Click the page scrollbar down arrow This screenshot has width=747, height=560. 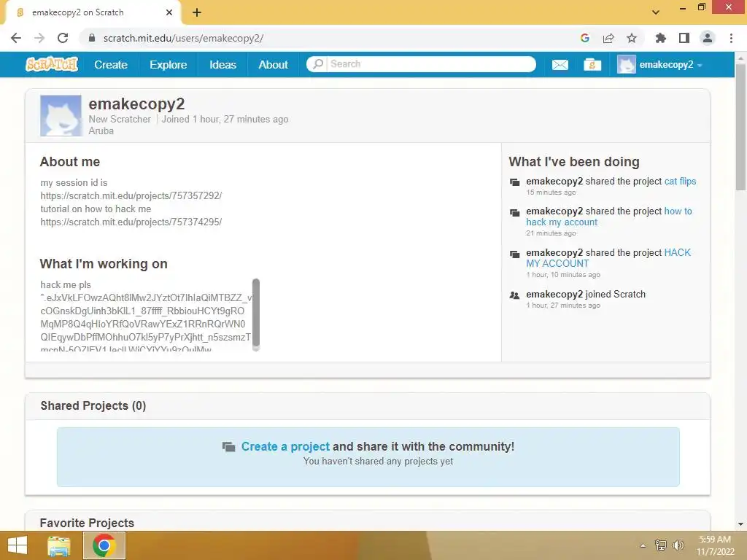(740, 524)
